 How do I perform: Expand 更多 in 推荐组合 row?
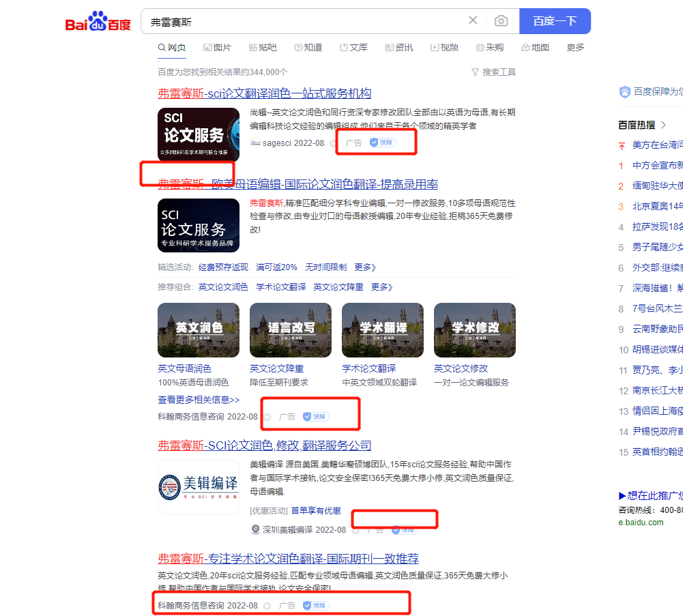[381, 287]
